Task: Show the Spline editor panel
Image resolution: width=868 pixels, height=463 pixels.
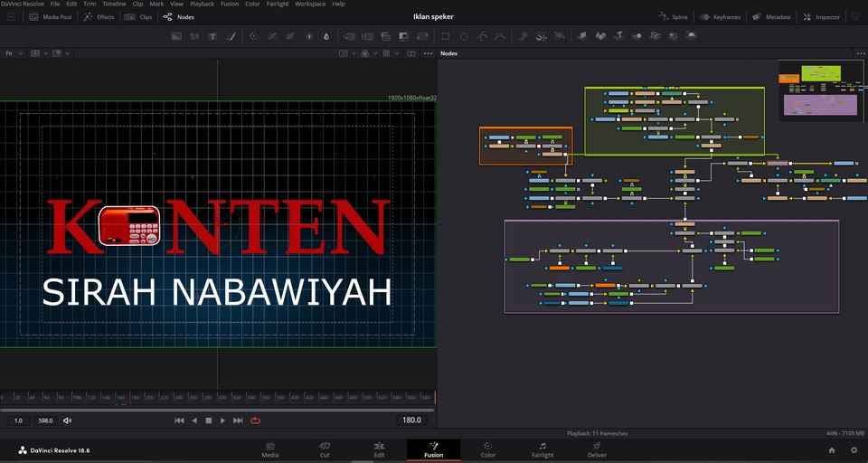Action: (x=673, y=16)
